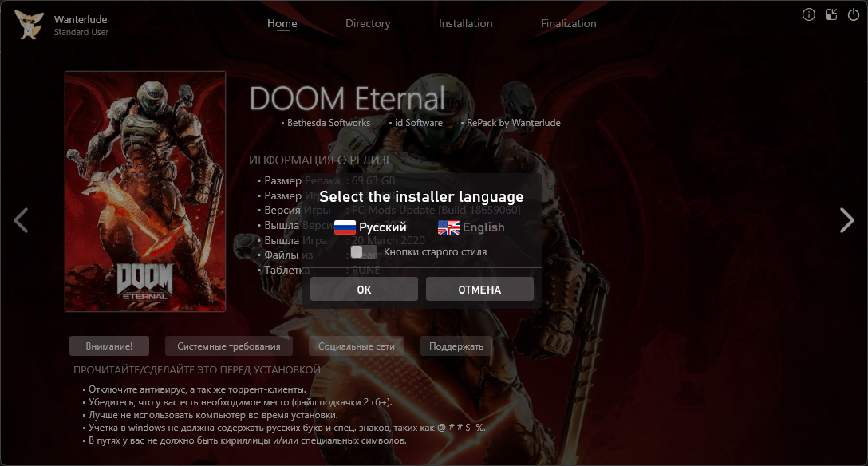Enable the "Кнопки старого стиля" checkbox
Screen dimensions: 868x466
(357, 252)
